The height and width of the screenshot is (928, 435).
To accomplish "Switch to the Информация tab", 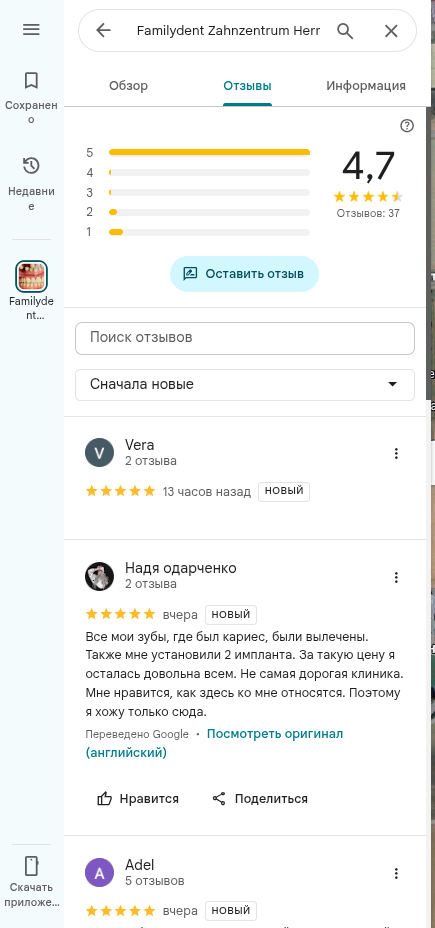I will point(366,86).
